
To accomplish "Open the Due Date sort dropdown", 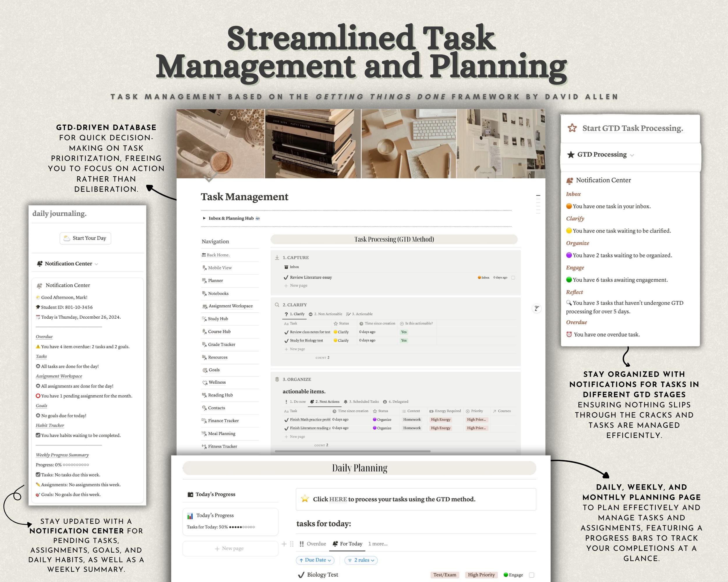I will pyautogui.click(x=315, y=560).
